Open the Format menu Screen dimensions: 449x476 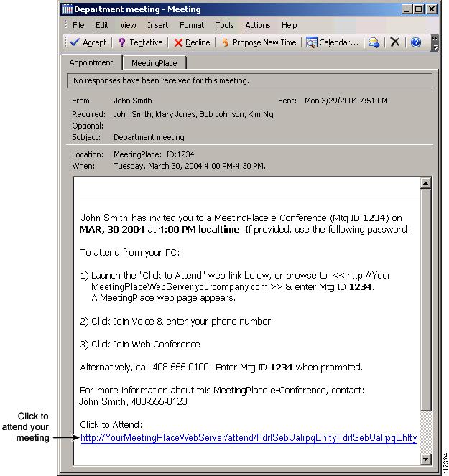(x=192, y=26)
